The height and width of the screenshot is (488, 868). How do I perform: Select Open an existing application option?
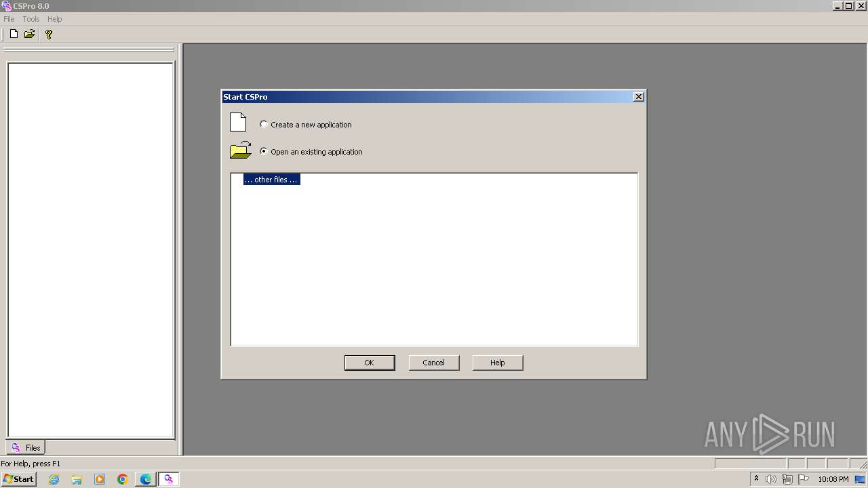tap(311, 152)
